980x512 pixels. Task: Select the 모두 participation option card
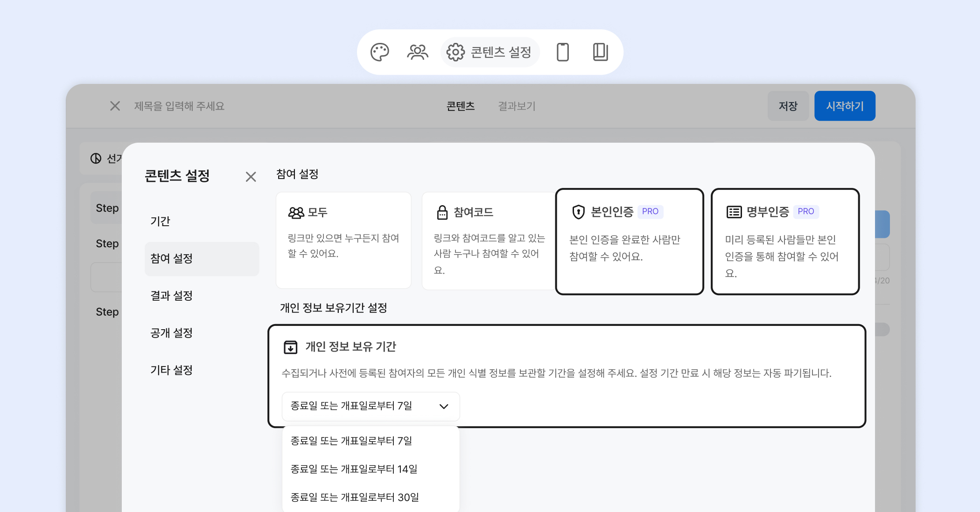pyautogui.click(x=343, y=240)
